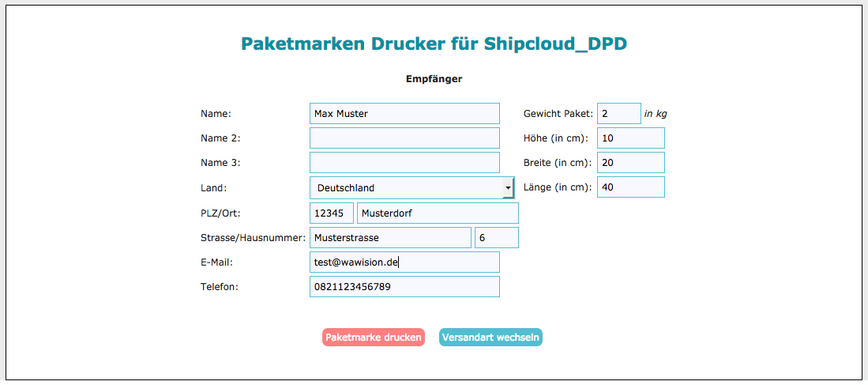The image size is (868, 385).
Task: Click the Breite (in cm) field
Action: (630, 163)
